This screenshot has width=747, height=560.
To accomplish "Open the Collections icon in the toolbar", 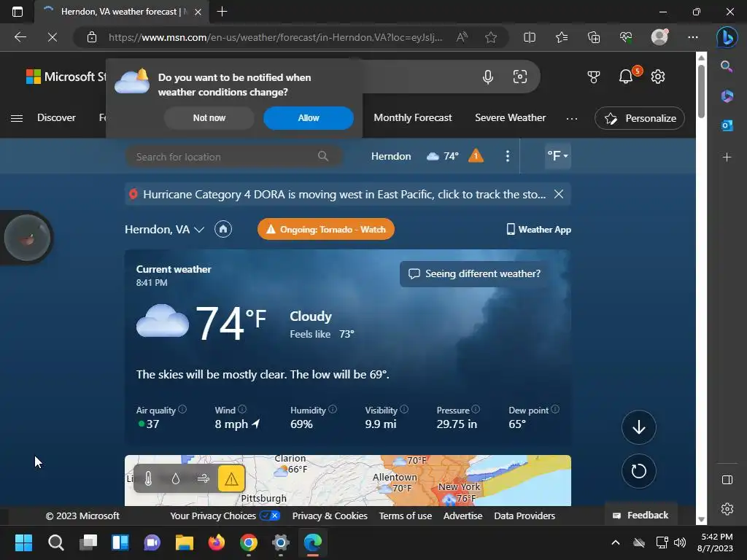I will coord(594,37).
